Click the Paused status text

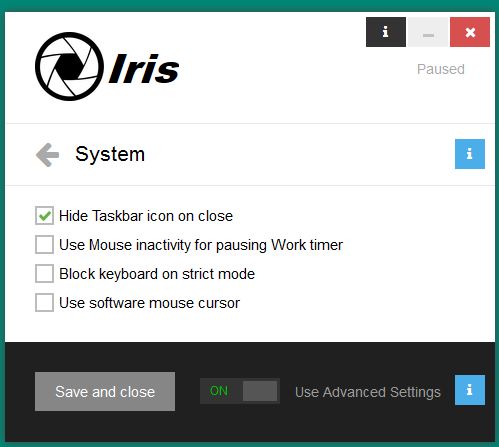[441, 69]
